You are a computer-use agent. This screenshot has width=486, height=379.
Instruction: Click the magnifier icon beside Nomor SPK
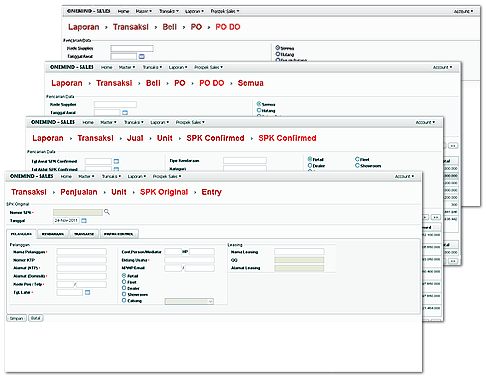[107, 212]
